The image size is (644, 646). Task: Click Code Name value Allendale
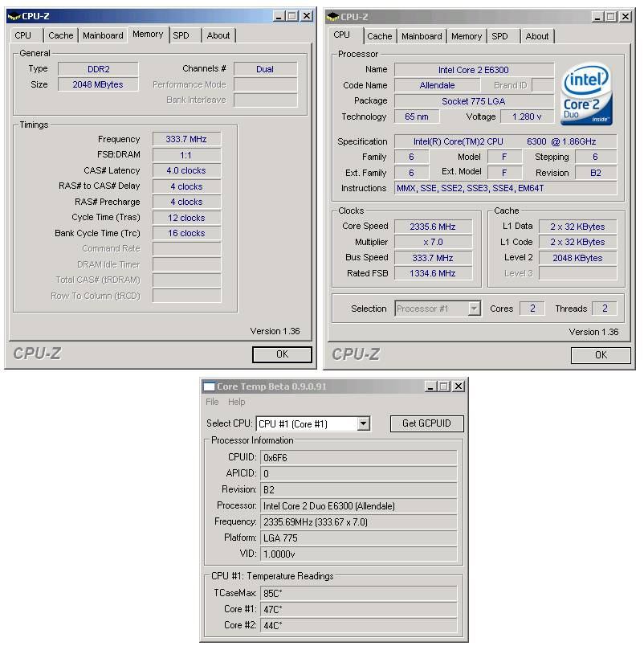click(x=438, y=85)
